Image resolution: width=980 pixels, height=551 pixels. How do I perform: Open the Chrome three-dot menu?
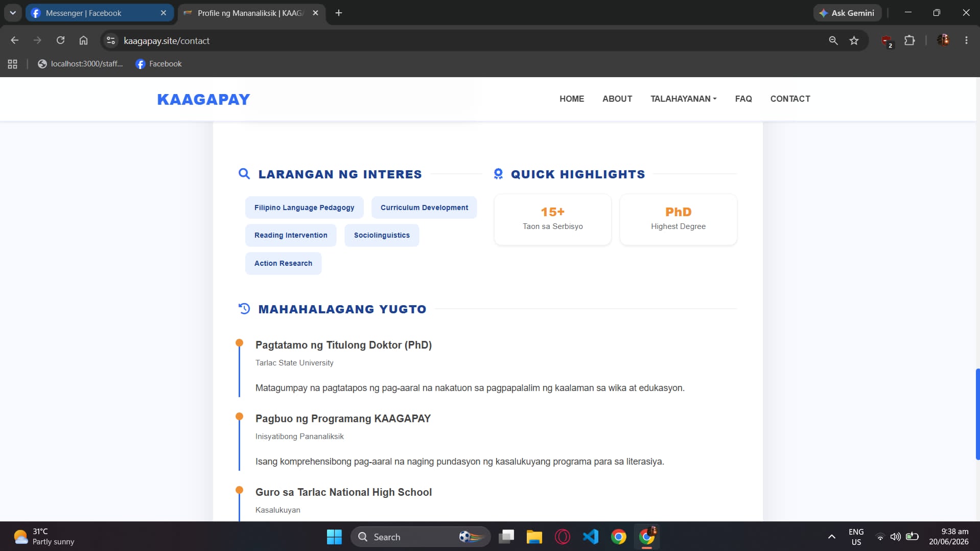[x=966, y=40]
